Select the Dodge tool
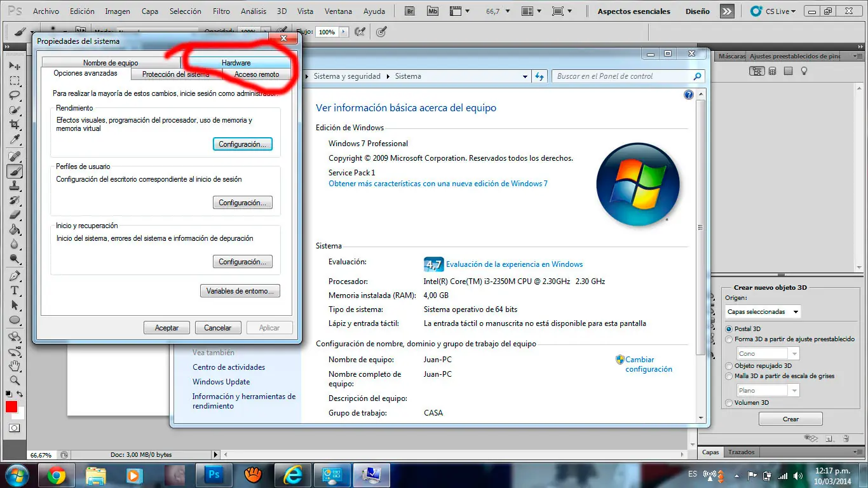Screen dimensions: 868x488 (x=15, y=259)
